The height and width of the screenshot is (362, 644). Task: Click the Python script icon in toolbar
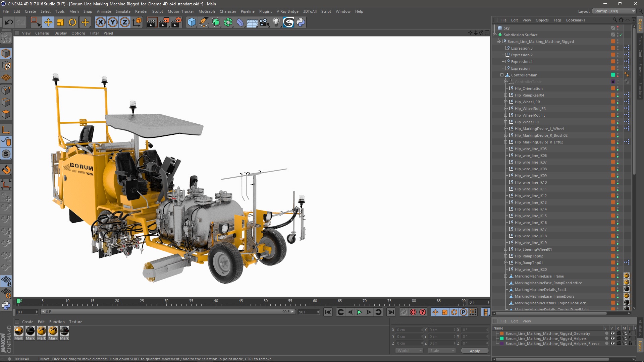[x=301, y=22]
